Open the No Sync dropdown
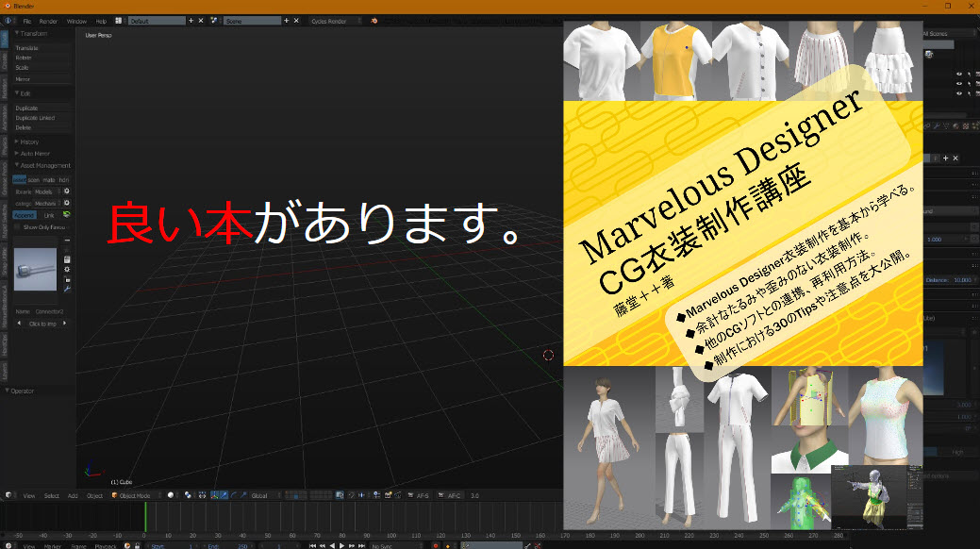The image size is (980, 549). [396, 546]
